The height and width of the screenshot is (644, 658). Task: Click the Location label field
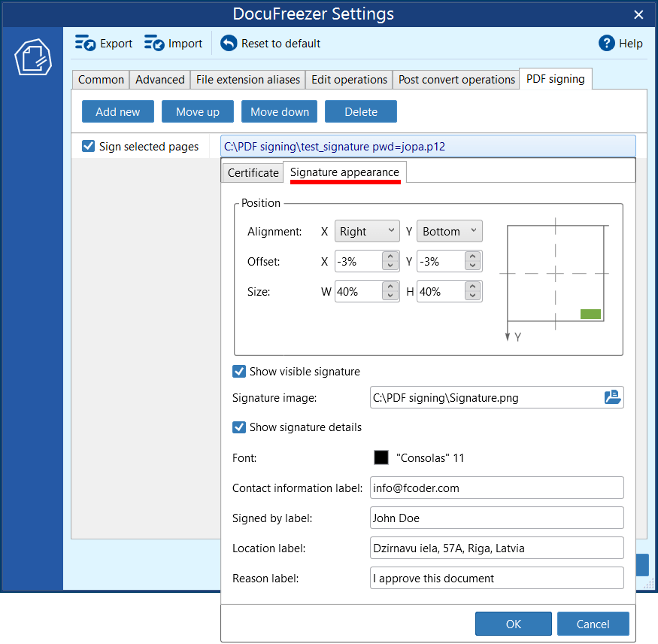coord(497,548)
